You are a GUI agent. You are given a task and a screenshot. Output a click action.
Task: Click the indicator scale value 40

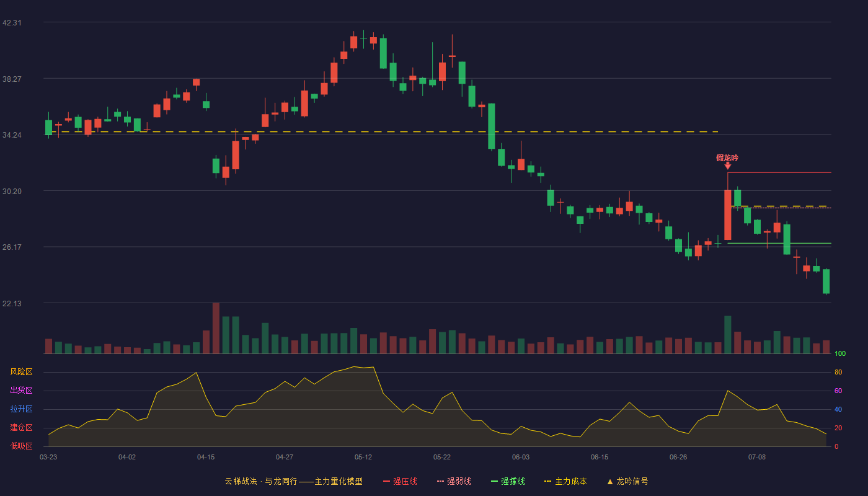click(x=838, y=409)
